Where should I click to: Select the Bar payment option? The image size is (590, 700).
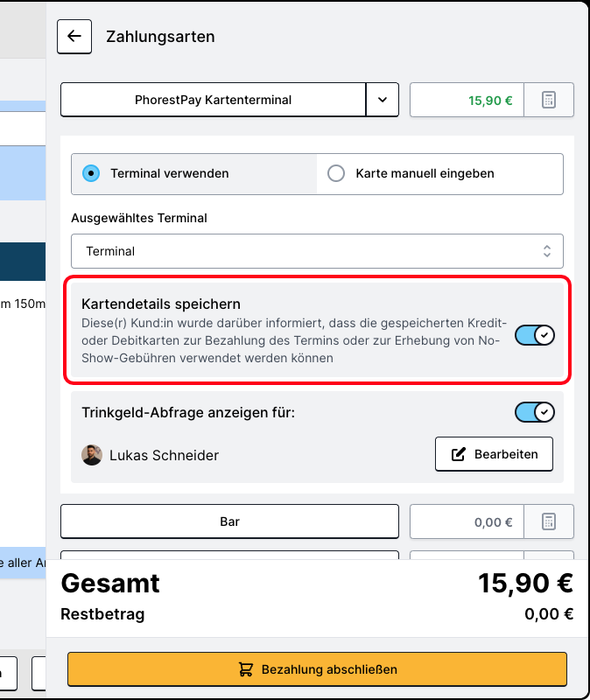pos(229,521)
